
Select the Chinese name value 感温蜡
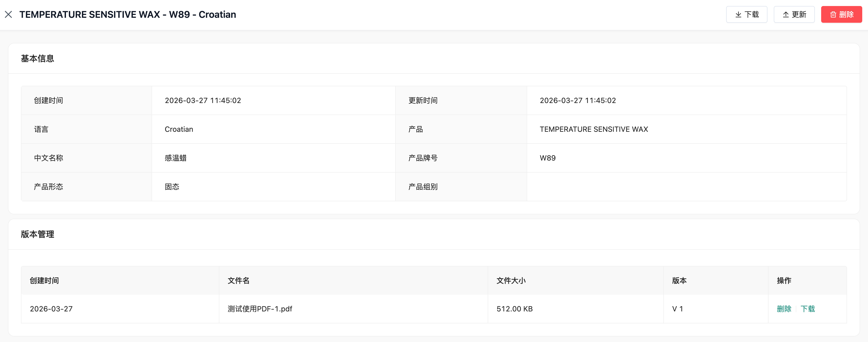click(x=176, y=158)
